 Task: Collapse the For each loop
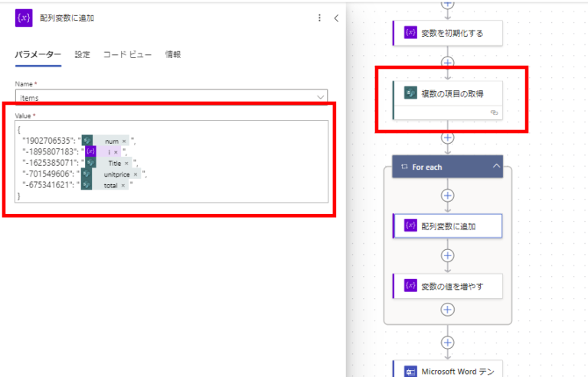pos(496,166)
